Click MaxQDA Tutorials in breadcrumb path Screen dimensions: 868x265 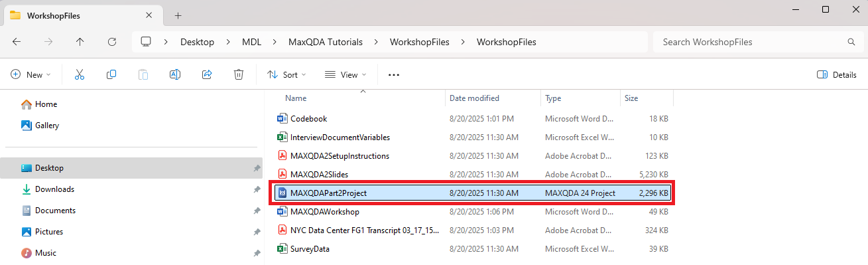326,42
